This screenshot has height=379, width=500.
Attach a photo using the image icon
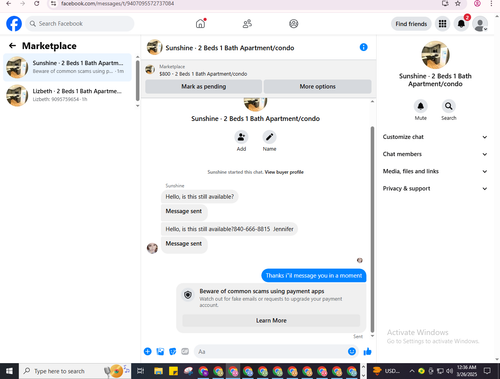[x=160, y=351]
